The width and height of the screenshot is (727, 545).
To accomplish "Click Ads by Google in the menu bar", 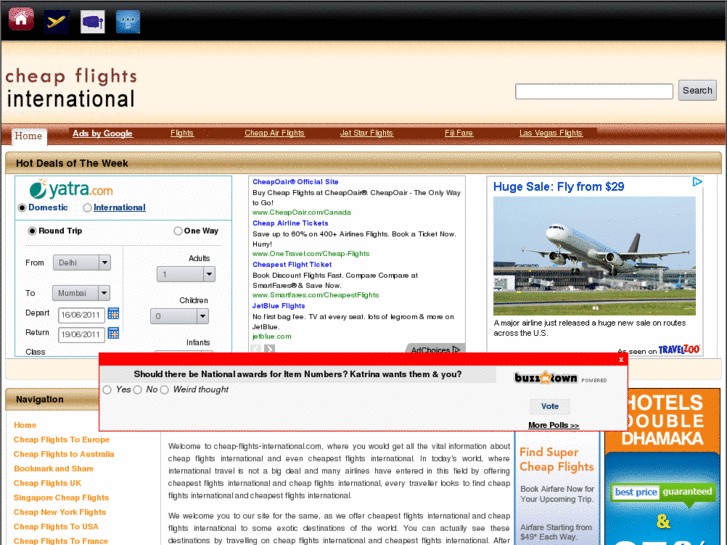I will pos(102,134).
